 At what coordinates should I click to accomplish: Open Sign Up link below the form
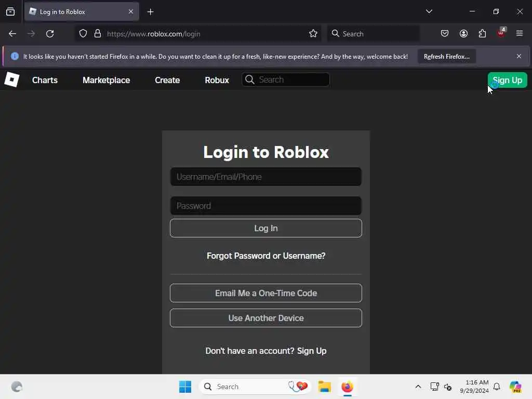coord(312,351)
